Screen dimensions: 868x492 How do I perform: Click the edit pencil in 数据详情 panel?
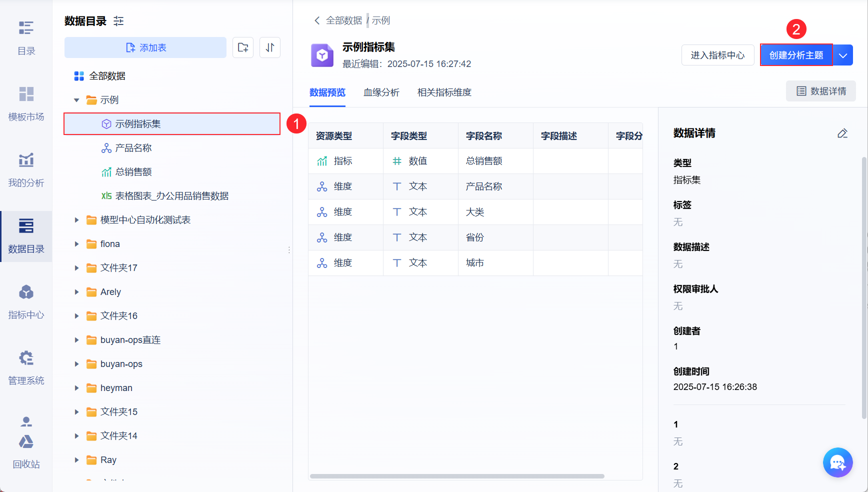coord(842,133)
